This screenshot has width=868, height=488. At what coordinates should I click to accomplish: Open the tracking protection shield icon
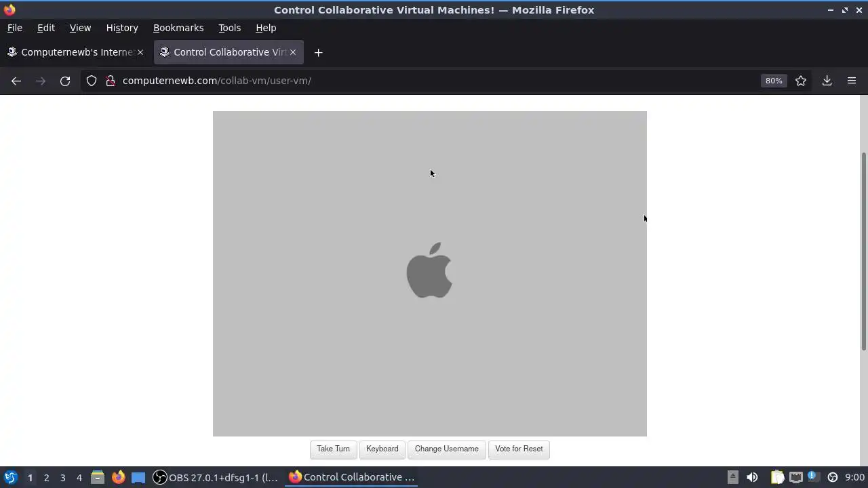(92, 81)
